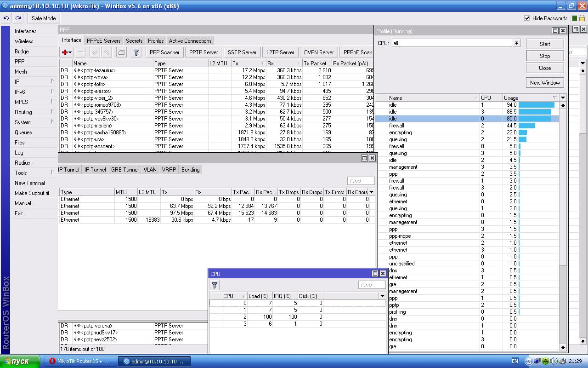Screen dimensions: 588x368
Task: Click the scroll-down arrow of the Profile list scrollbar
Action: [x=563, y=348]
